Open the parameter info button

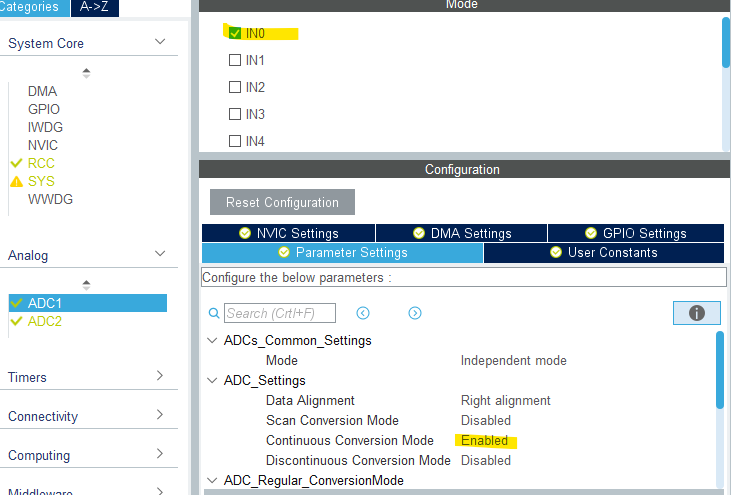point(697,313)
